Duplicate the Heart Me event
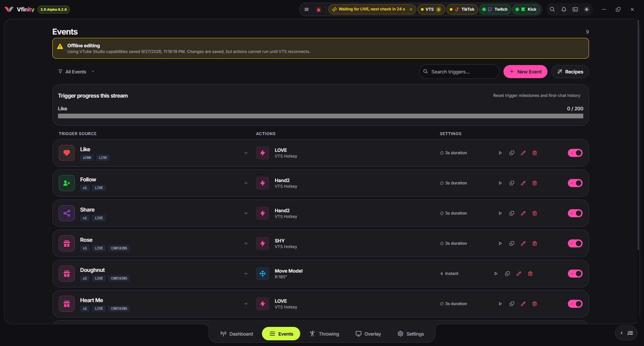 pyautogui.click(x=512, y=304)
